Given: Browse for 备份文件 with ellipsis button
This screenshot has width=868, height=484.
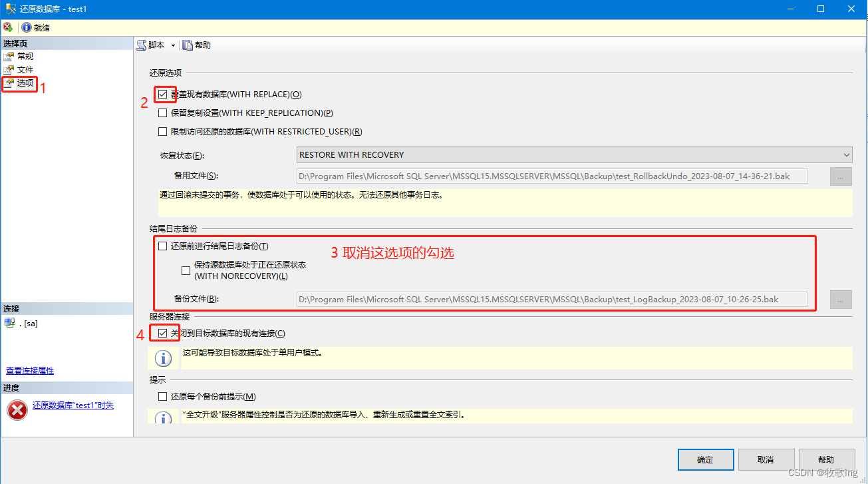Looking at the screenshot, I should [x=841, y=300].
